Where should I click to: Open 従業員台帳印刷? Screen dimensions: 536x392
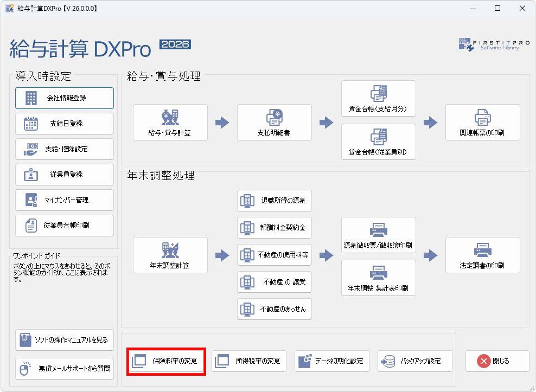coord(65,226)
